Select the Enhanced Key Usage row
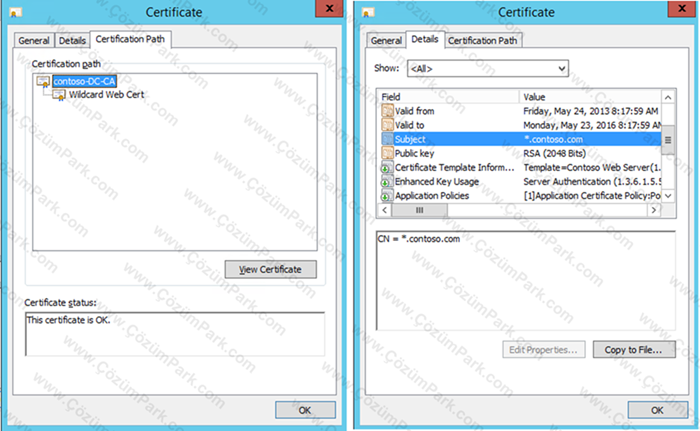The image size is (700, 431). click(x=521, y=182)
